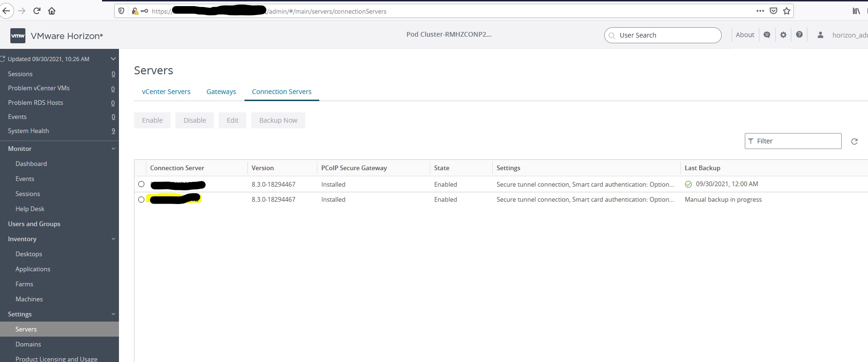
Task: Click the Disable button
Action: [195, 120]
